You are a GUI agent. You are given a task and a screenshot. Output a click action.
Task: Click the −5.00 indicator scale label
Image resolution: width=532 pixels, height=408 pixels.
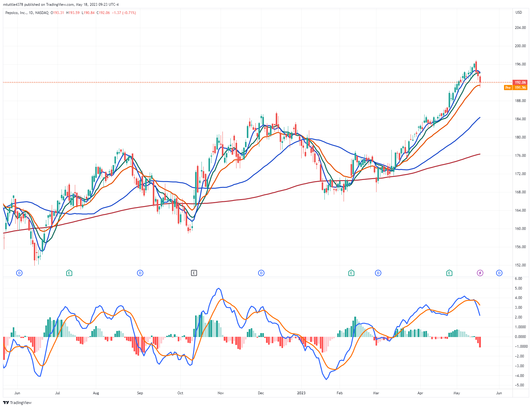pos(519,385)
